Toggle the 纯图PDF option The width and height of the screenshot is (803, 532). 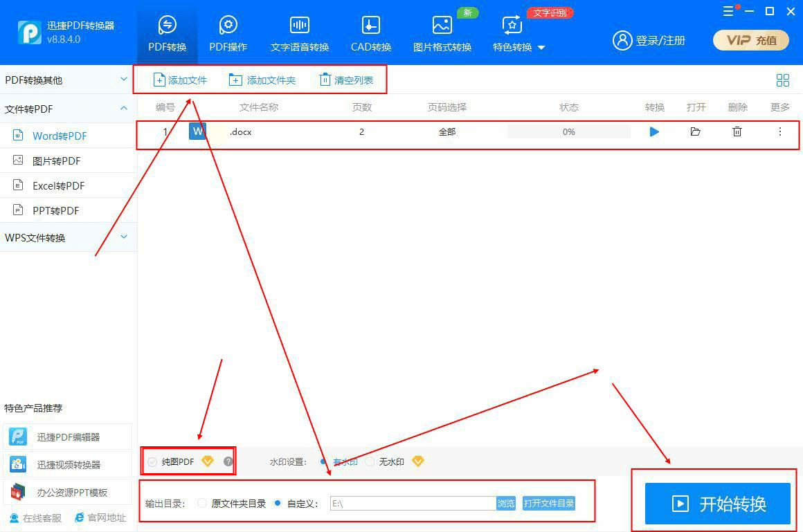(x=152, y=462)
